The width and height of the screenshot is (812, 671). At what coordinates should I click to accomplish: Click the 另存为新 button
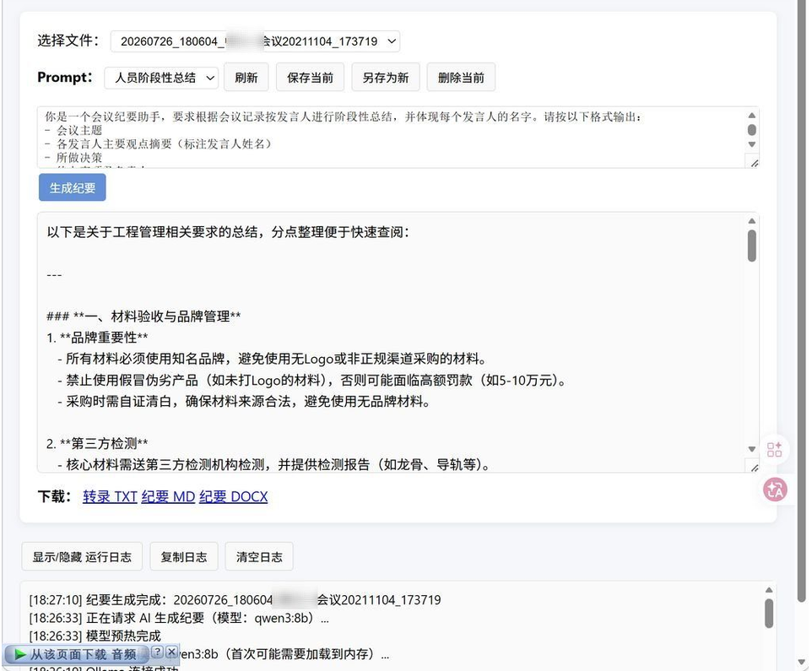pos(385,78)
